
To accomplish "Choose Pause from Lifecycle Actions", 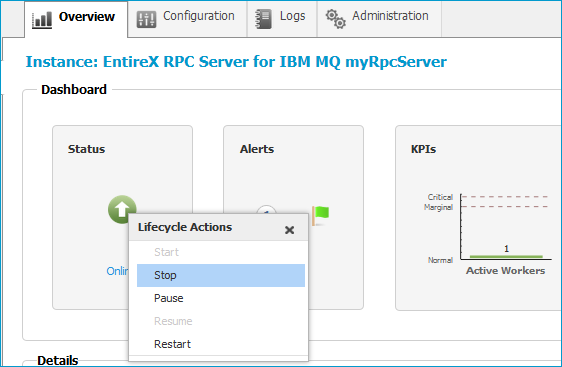I will (x=221, y=298).
